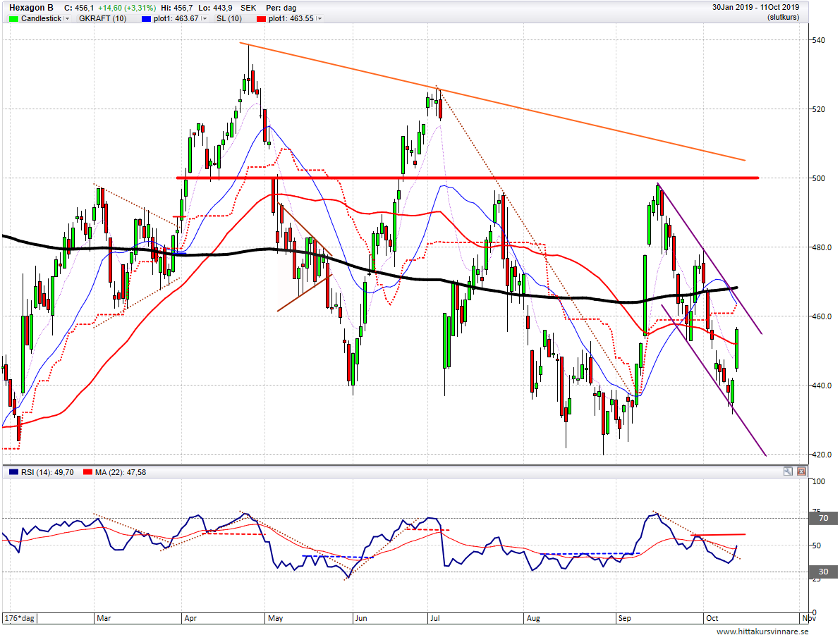Click the Mar label on time axis
This screenshot has height=635, width=840.
[104, 618]
